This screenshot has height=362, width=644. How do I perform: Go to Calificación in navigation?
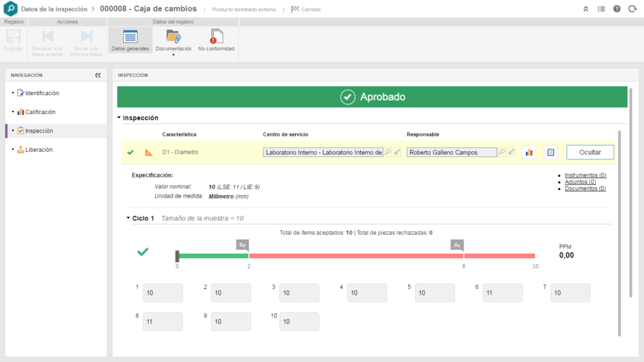40,112
